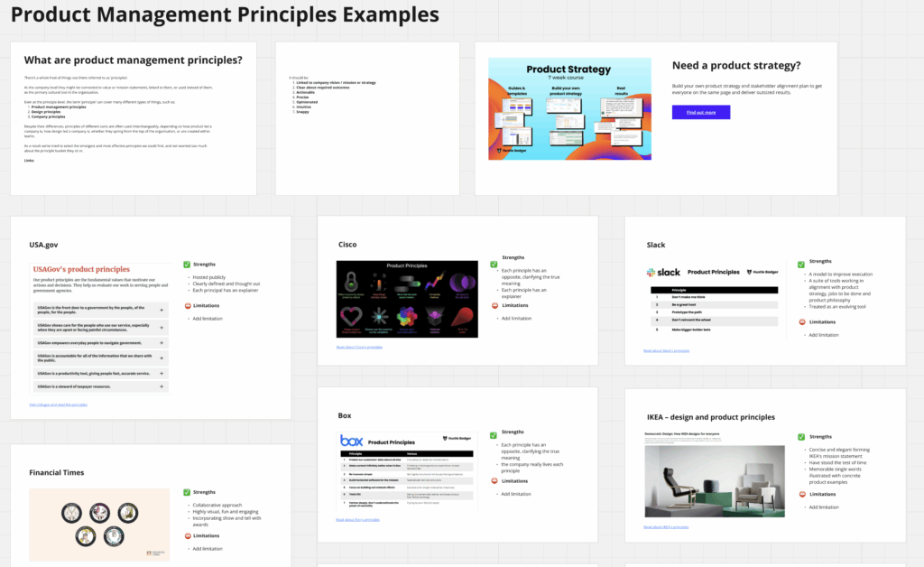The width and height of the screenshot is (924, 567).
Task: Click the colorful flower graphic on the Cisco card
Action: pos(406,317)
